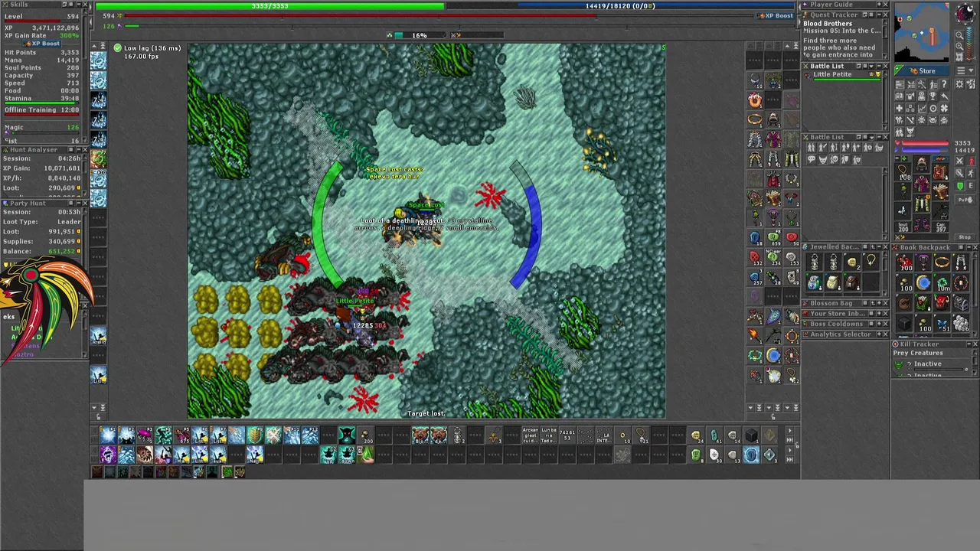
Task: Expand the Your Store Inbox panel
Action: 879,313
